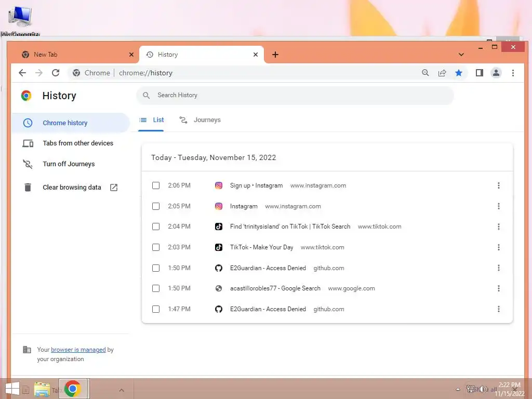Select Chrome history in sidebar

[x=71, y=123]
